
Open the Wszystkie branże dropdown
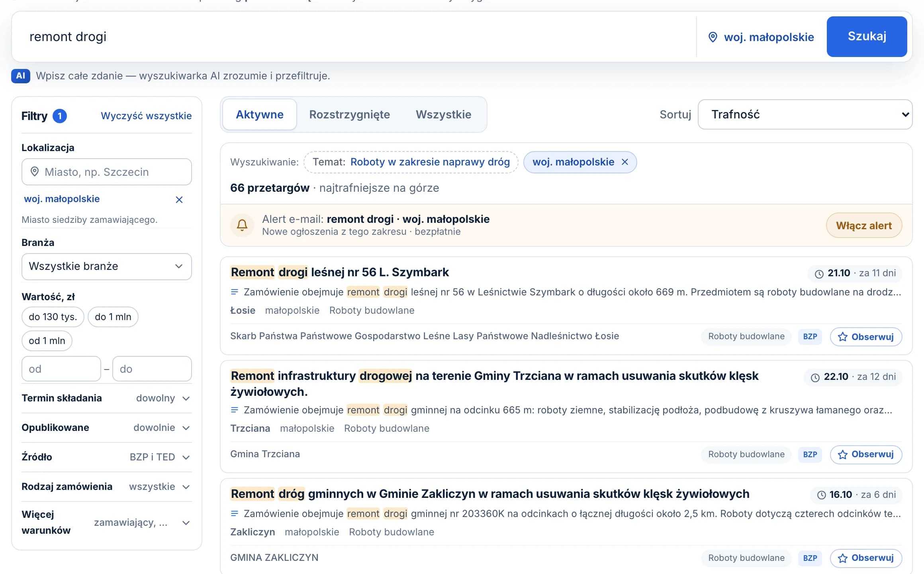(107, 267)
